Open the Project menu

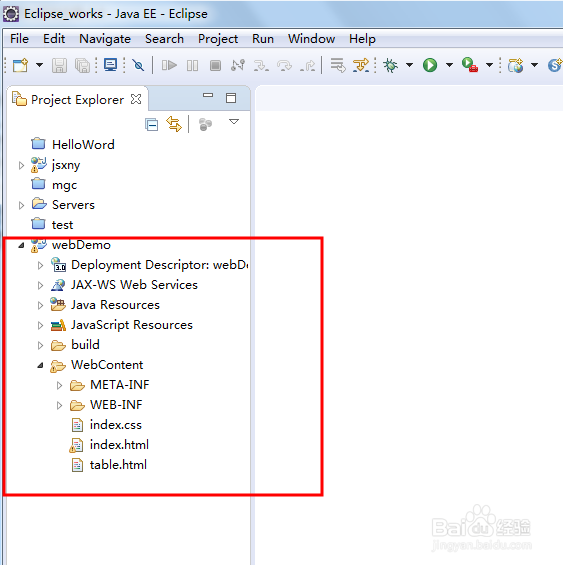tap(218, 39)
